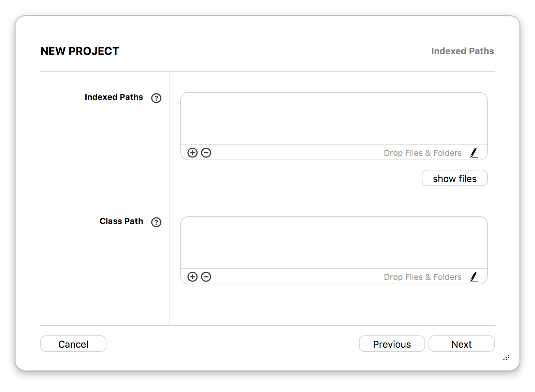Edit Class Path with the pencil icon

click(474, 277)
